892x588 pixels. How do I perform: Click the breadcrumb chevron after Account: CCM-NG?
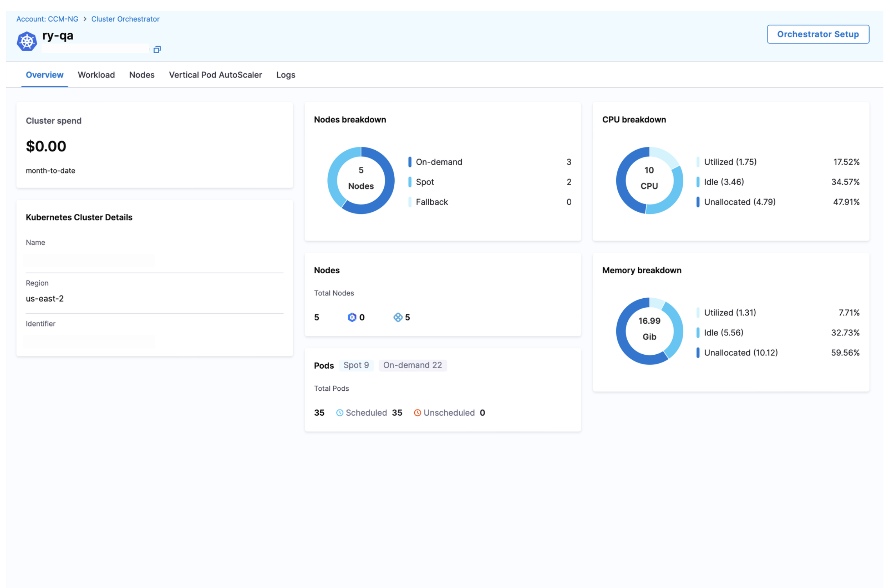click(85, 19)
